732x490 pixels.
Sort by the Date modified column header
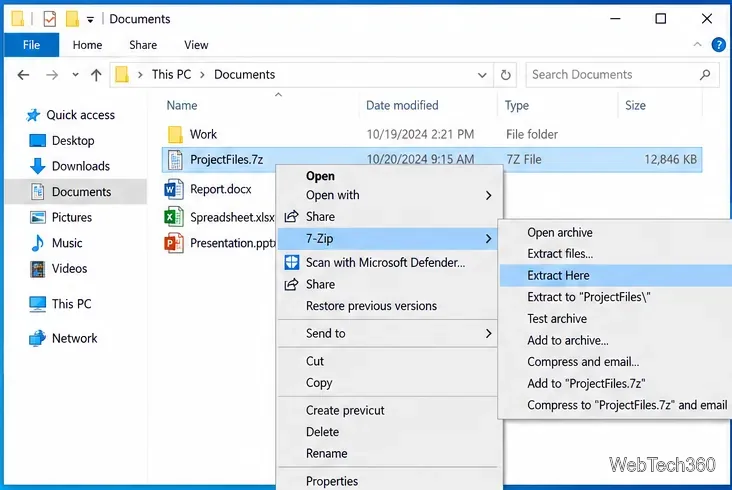(x=402, y=105)
